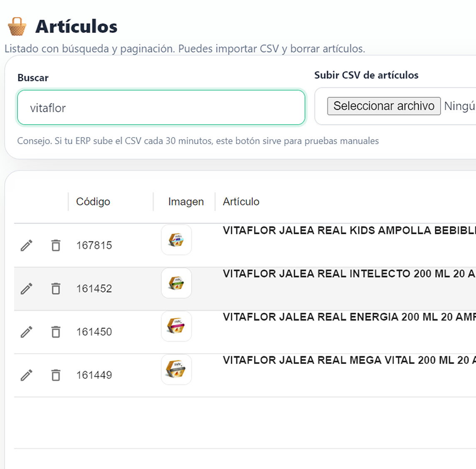Click the Código column header
This screenshot has width=476, height=469.
point(93,201)
